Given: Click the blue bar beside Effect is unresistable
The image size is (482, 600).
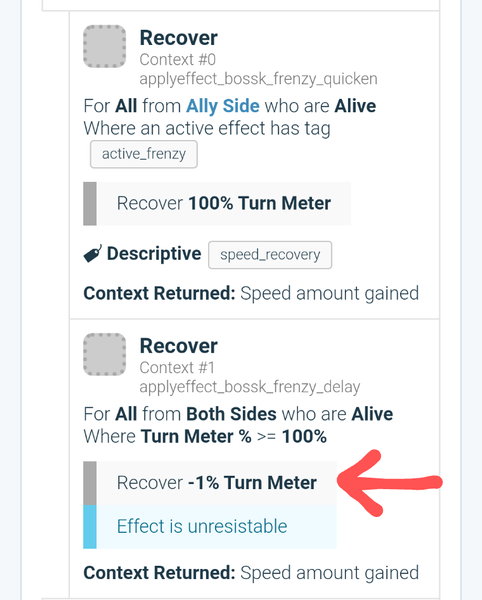Looking at the screenshot, I should coord(90,527).
